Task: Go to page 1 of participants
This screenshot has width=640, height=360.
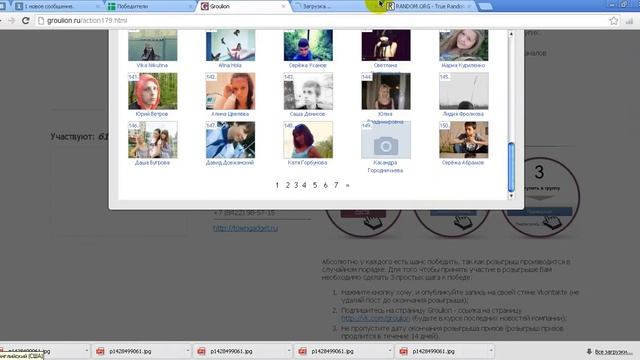Action: pos(277,185)
